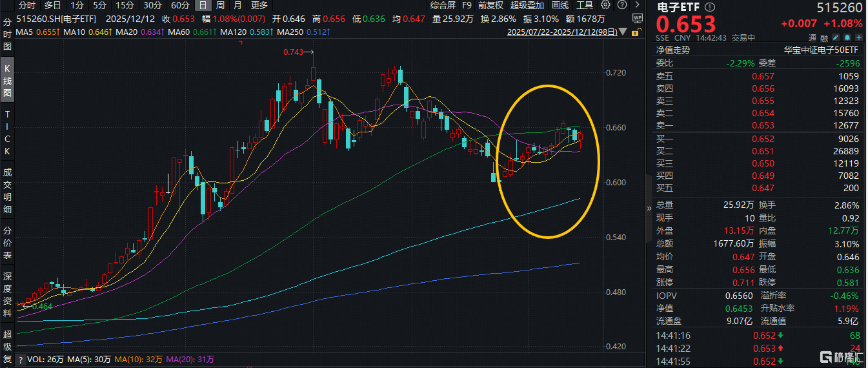Click 超级叠加 overlay button
Image resolution: width=868 pixels, height=368 pixels.
527,5
